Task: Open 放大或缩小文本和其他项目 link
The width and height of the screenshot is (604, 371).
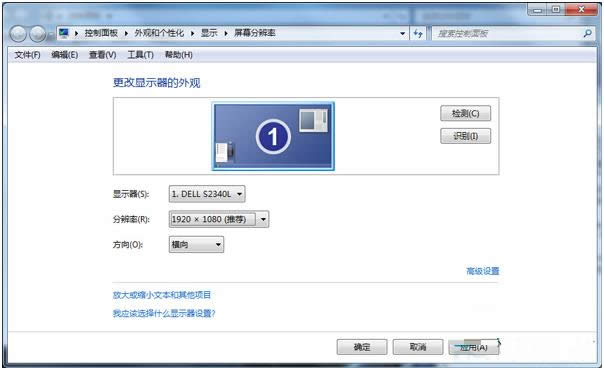Action: [x=162, y=295]
